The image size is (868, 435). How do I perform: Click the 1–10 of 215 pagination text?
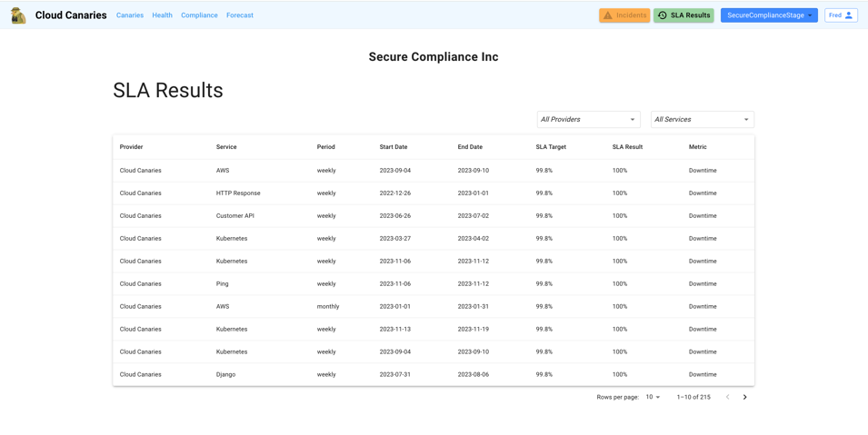[693, 397]
